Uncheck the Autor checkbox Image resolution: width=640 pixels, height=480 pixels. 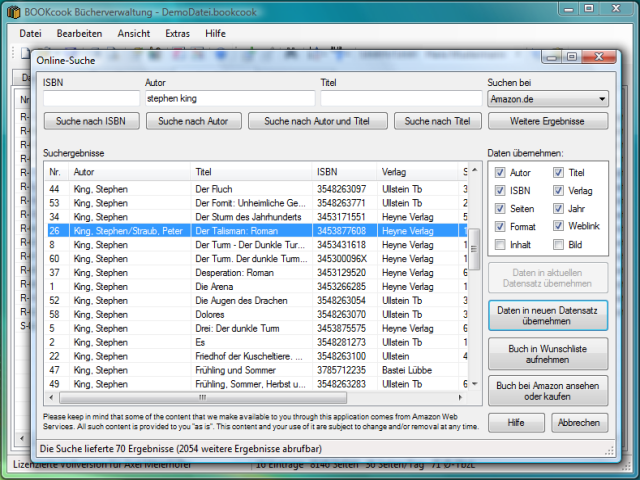coord(501,173)
